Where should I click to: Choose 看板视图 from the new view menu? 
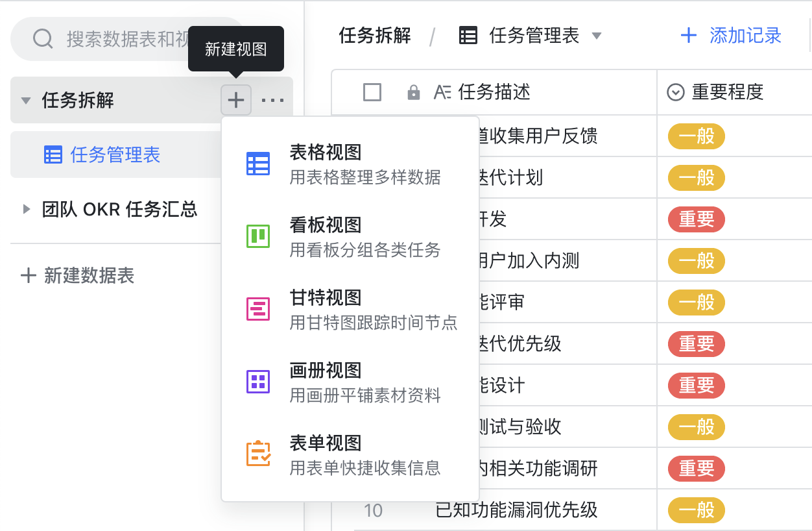(x=350, y=236)
